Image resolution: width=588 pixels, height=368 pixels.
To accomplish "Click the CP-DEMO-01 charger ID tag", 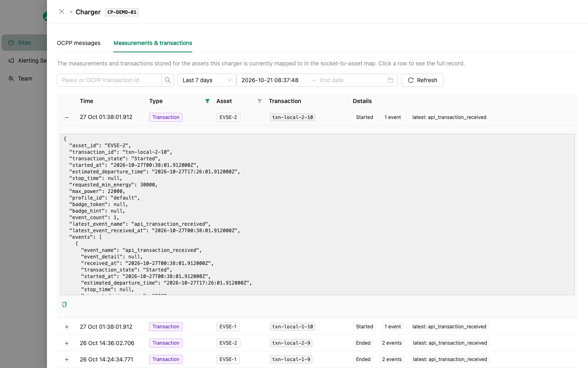I will tap(122, 12).
